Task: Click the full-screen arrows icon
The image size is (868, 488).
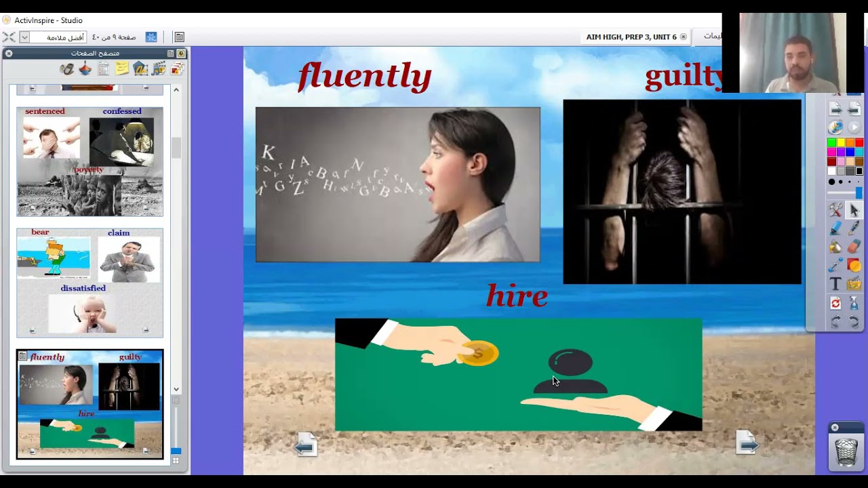Action: click(9, 37)
